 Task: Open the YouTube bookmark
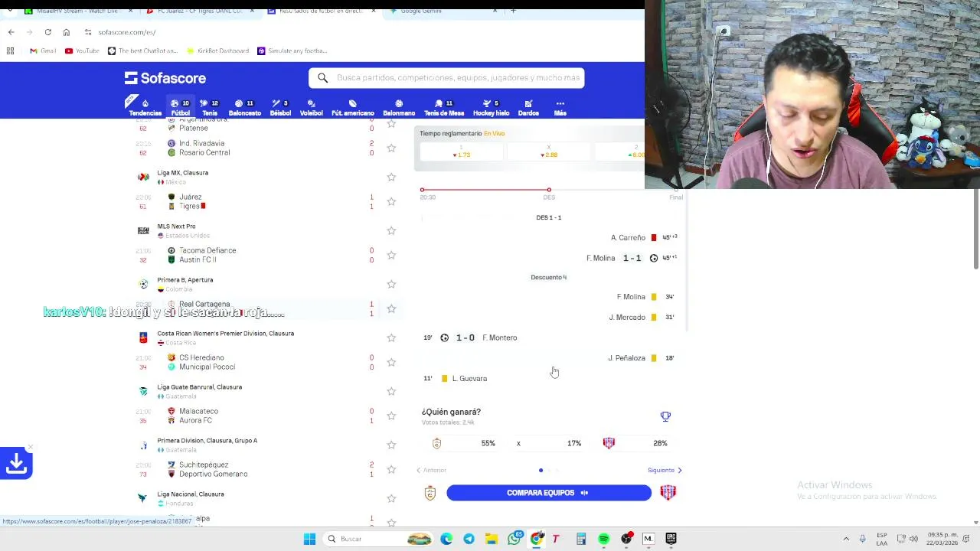tap(82, 51)
